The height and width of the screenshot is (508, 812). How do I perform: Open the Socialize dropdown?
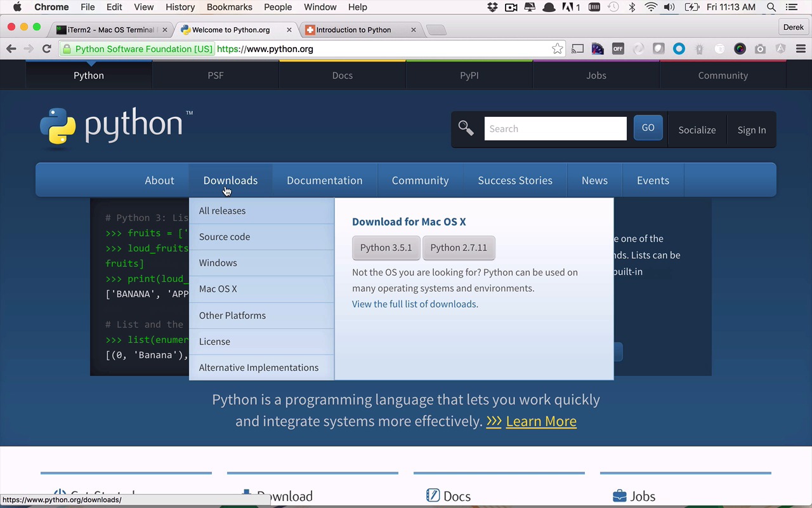pyautogui.click(x=697, y=130)
